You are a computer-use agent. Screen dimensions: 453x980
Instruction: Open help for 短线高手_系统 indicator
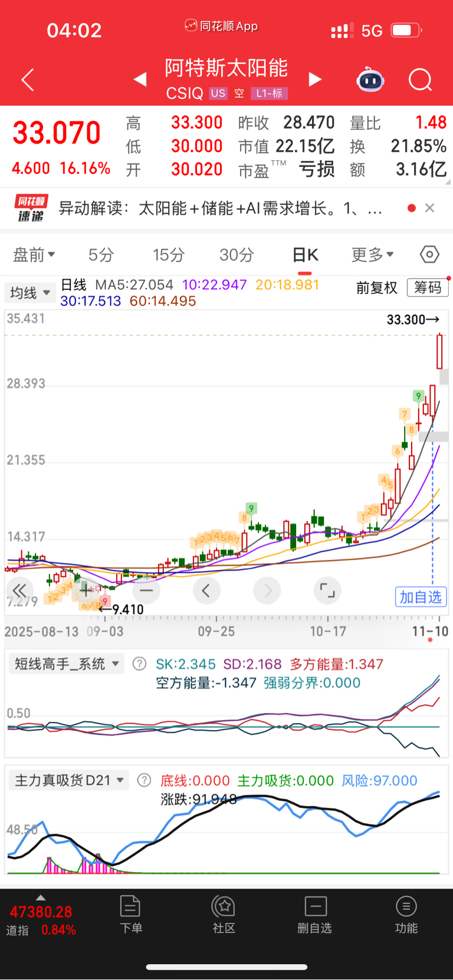coord(139,664)
